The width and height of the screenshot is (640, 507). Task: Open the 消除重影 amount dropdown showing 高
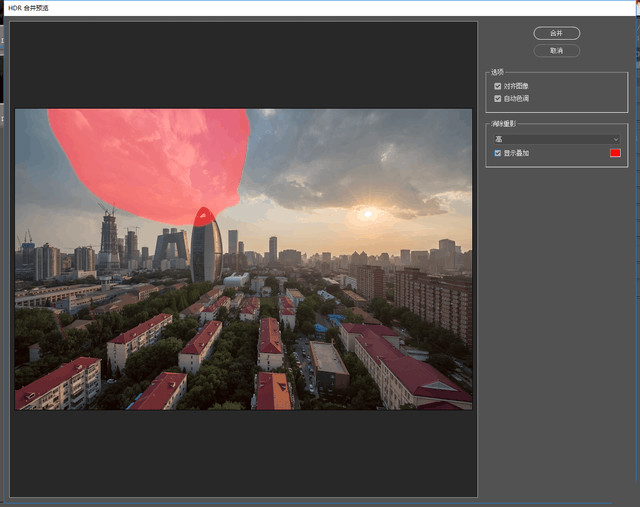click(x=555, y=139)
